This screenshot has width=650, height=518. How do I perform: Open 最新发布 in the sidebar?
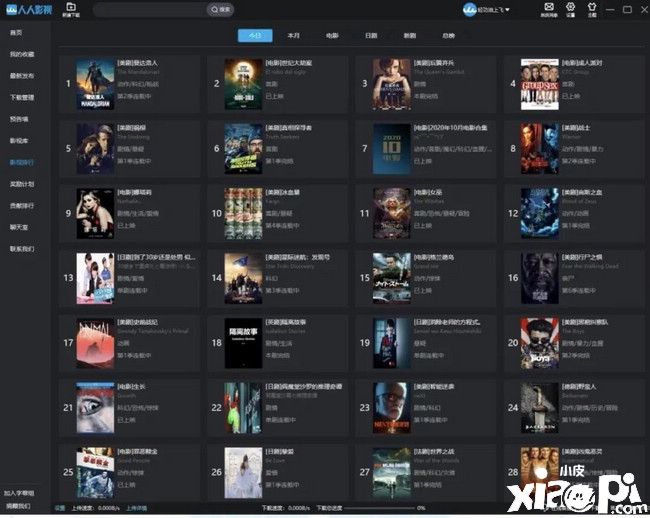(x=22, y=76)
